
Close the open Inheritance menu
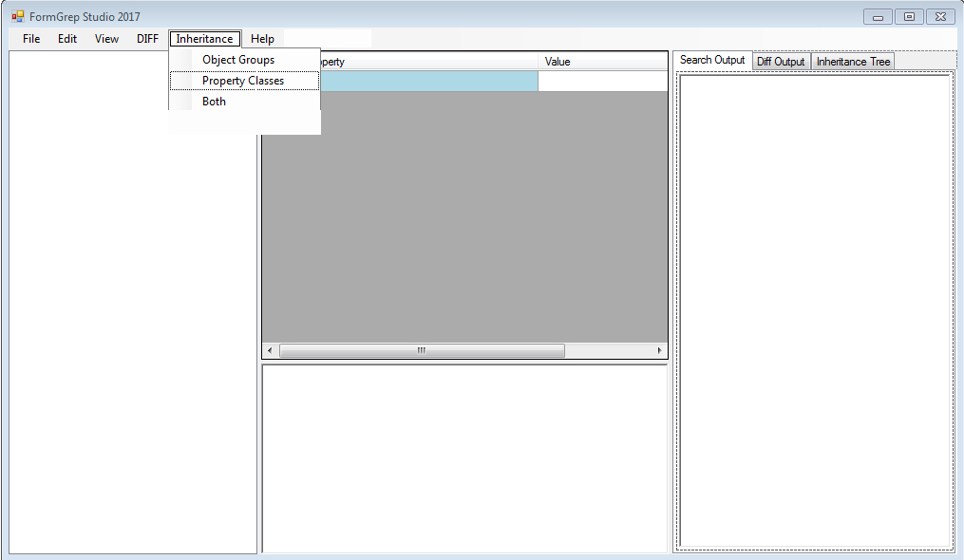[205, 39]
